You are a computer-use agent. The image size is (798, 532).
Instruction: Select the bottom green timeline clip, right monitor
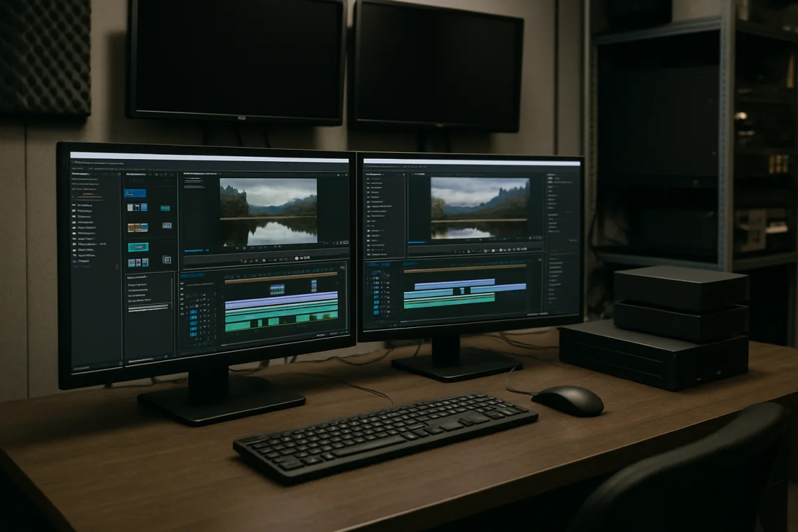click(x=449, y=303)
